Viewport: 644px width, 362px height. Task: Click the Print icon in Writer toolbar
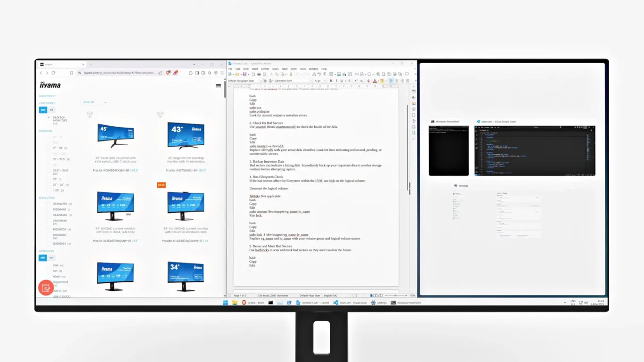point(259,74)
